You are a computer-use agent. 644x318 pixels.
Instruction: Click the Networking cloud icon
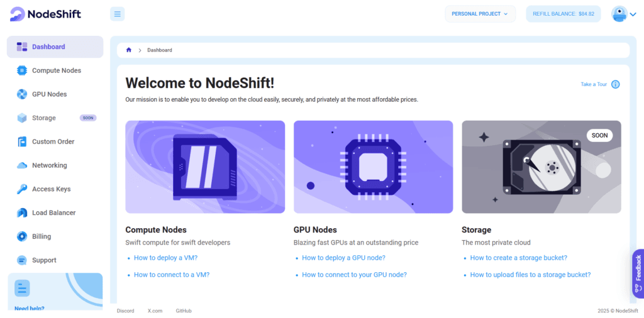[22, 165]
